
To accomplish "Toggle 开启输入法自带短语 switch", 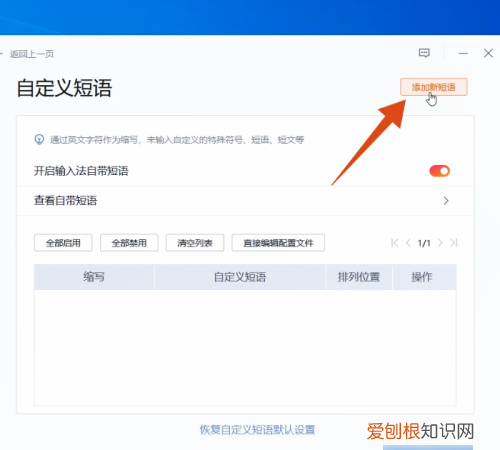I will click(x=439, y=171).
